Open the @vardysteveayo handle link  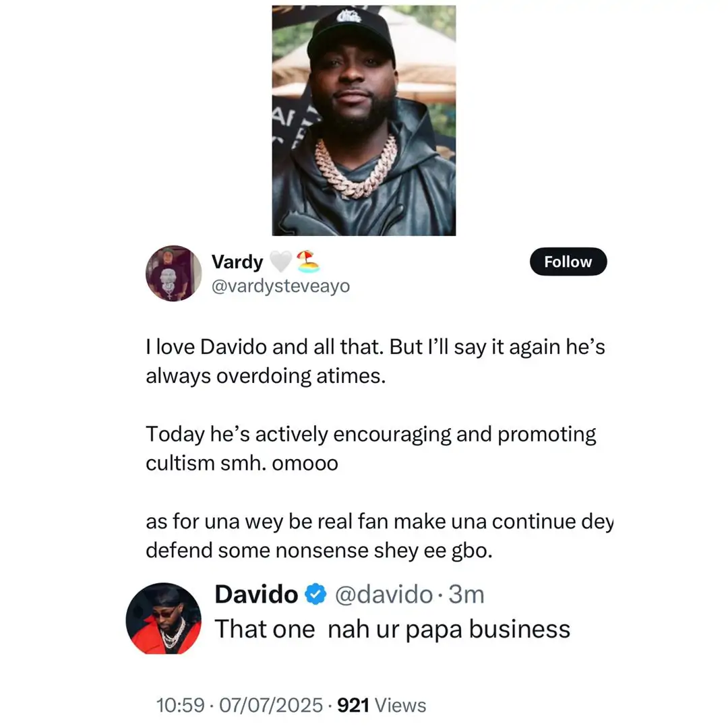point(280,286)
